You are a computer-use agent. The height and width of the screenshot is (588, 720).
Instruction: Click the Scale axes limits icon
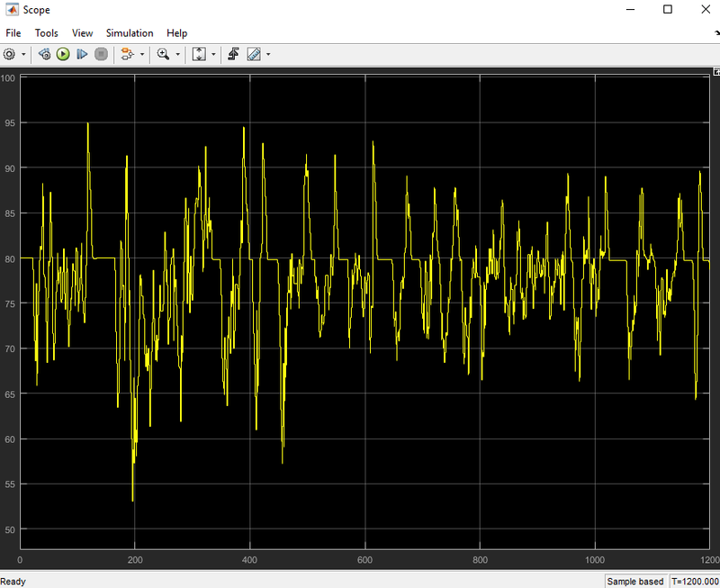[x=199, y=54]
